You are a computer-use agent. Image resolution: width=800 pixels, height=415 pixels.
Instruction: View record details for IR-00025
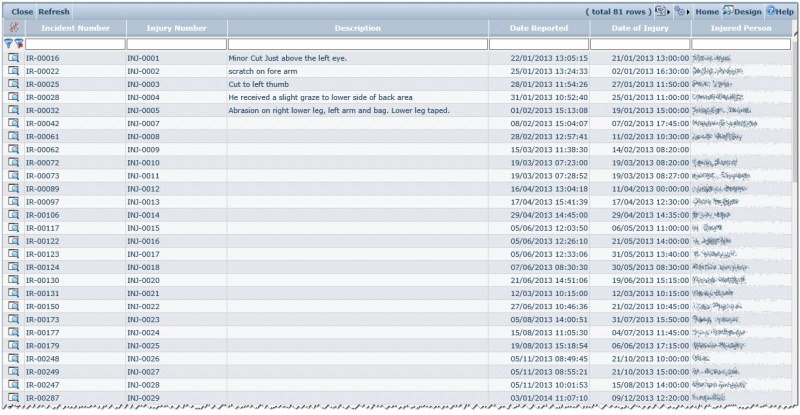click(x=13, y=84)
